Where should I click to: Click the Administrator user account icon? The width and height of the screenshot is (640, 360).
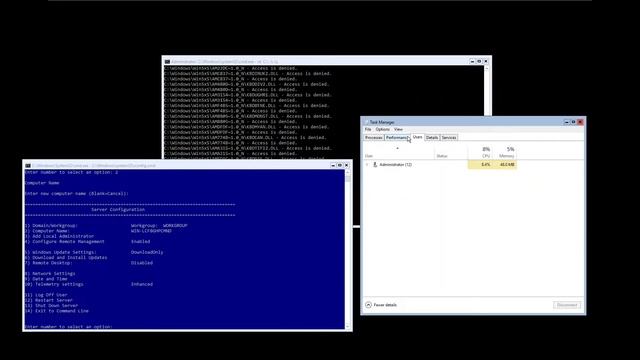pos(375,164)
